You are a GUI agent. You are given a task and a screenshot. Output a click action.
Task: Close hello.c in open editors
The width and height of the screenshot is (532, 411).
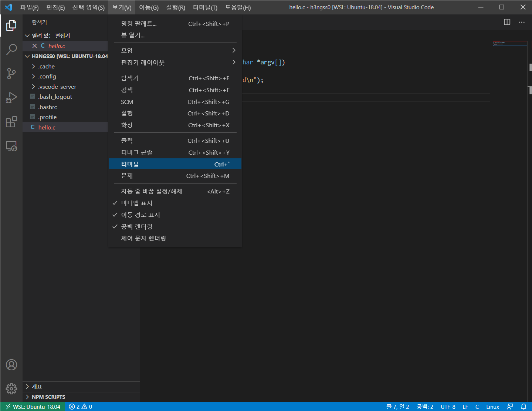[x=34, y=46]
